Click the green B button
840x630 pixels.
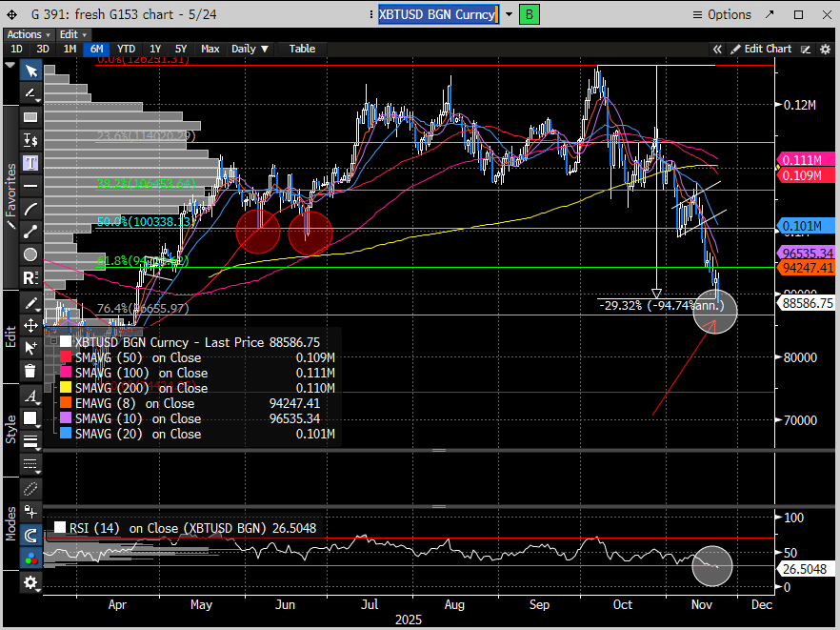tap(530, 14)
